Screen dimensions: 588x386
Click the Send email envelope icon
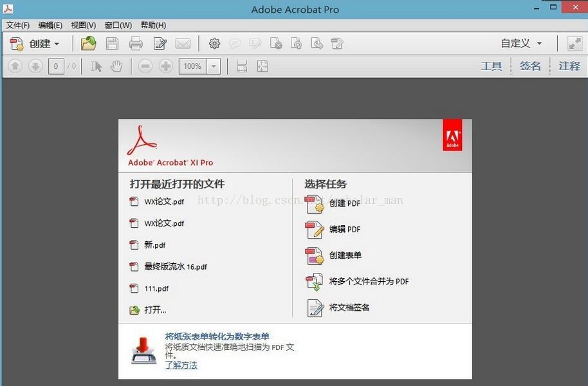click(183, 44)
